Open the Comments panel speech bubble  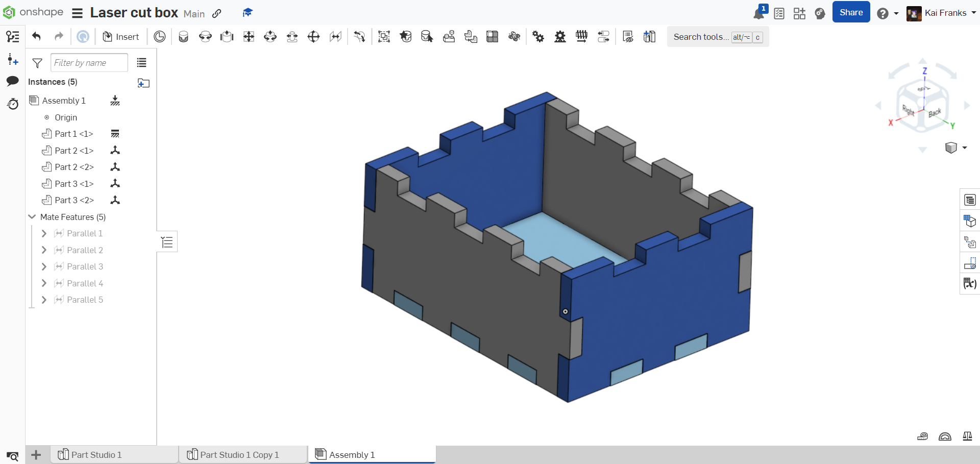coord(13,81)
